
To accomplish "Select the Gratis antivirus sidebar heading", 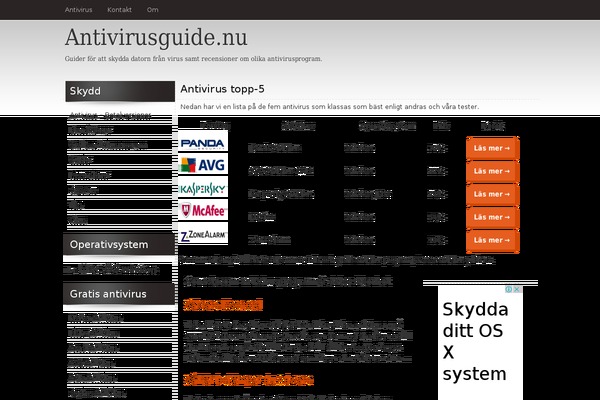I will click(119, 294).
